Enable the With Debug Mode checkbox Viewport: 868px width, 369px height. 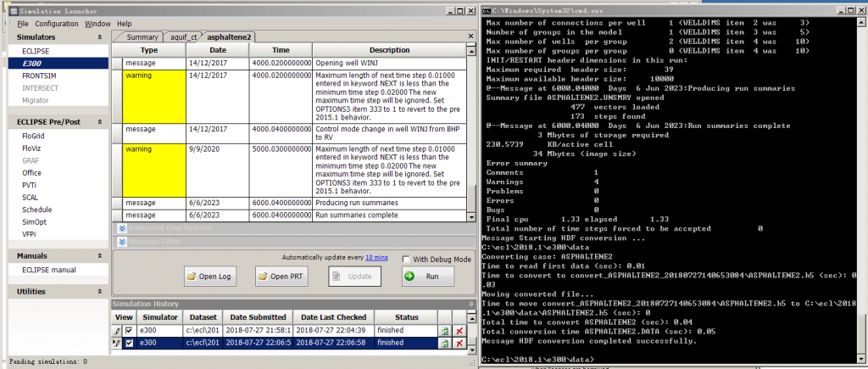click(406, 260)
